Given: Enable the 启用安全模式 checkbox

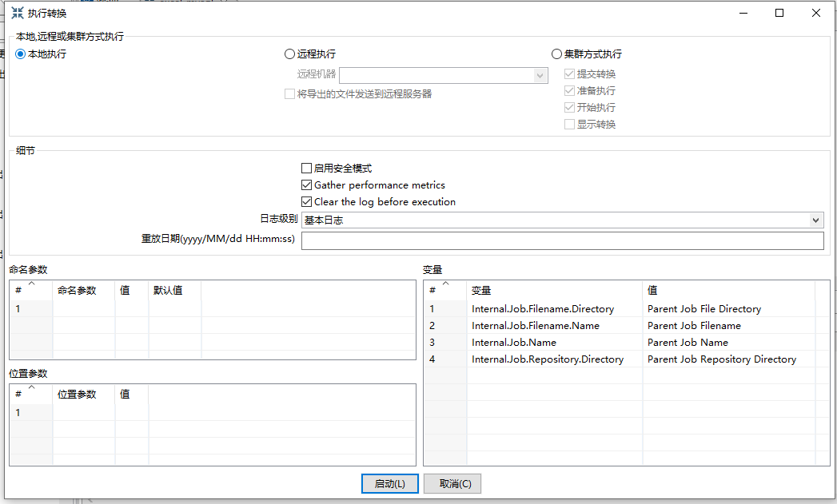Looking at the screenshot, I should pos(306,168).
